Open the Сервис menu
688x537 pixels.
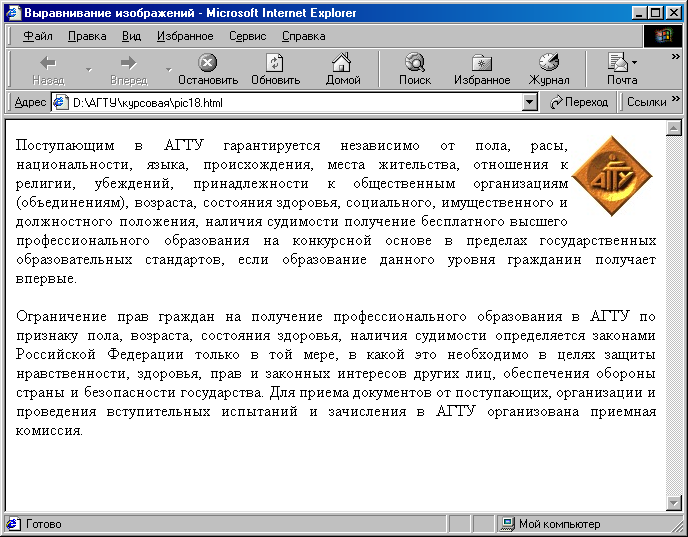pyautogui.click(x=247, y=36)
